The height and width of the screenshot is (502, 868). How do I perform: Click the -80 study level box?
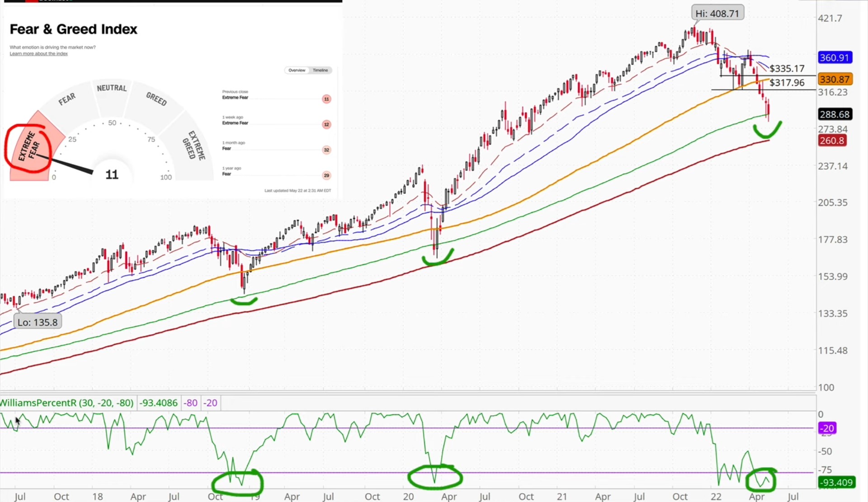click(191, 403)
